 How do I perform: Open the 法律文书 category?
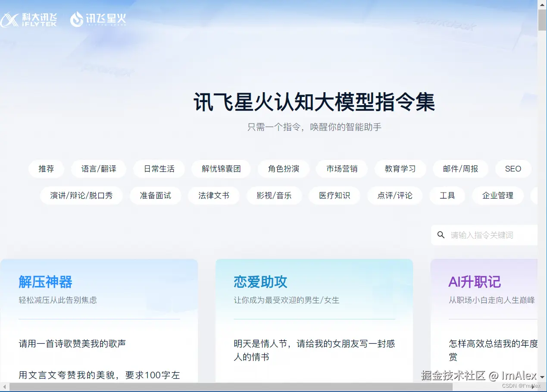click(x=214, y=196)
